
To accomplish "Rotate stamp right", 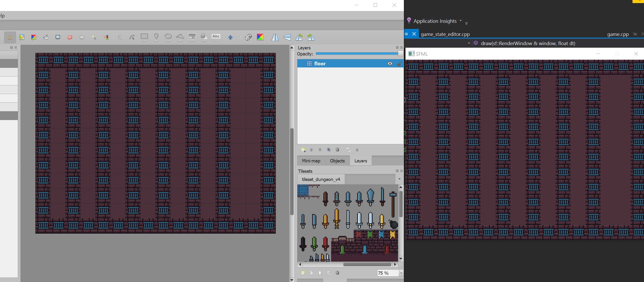I will (x=311, y=37).
